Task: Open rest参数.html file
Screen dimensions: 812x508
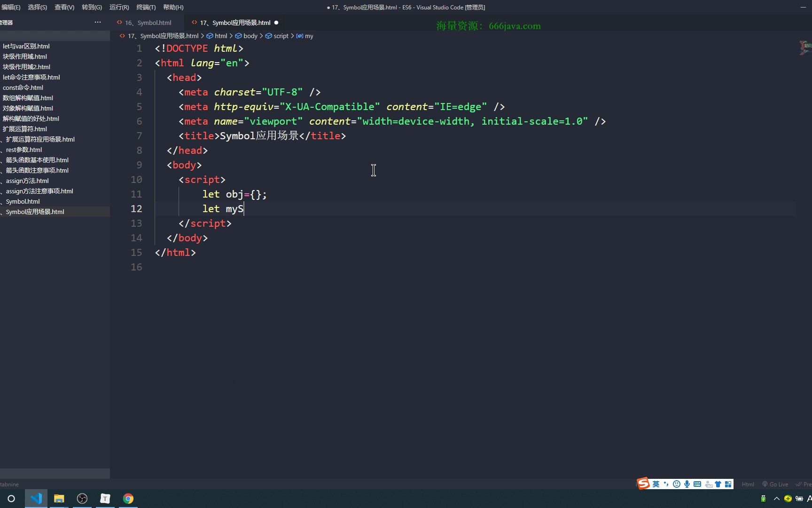Action: (55, 150)
